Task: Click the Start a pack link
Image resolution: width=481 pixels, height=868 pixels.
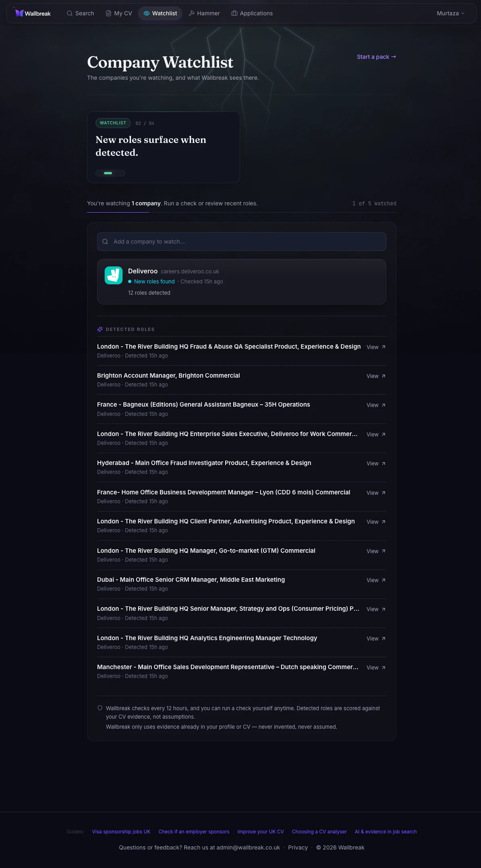Action: (376, 57)
